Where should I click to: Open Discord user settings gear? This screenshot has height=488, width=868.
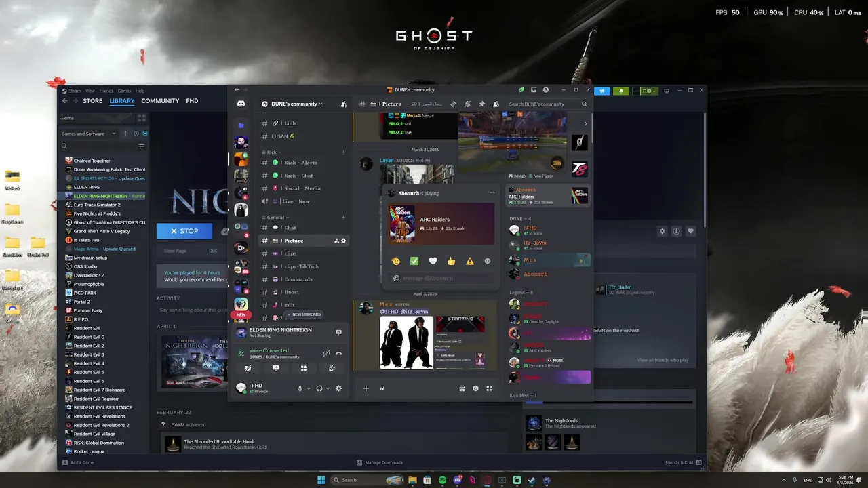coord(338,388)
